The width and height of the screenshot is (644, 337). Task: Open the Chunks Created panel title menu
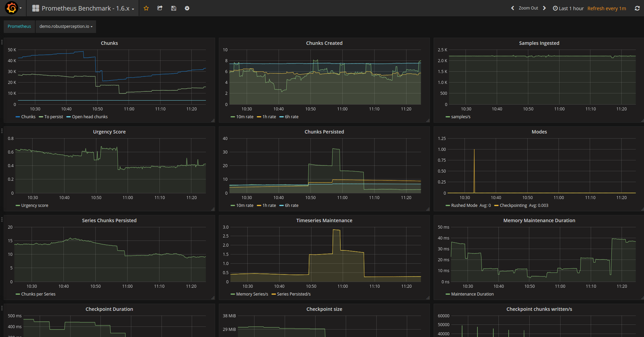click(x=324, y=43)
